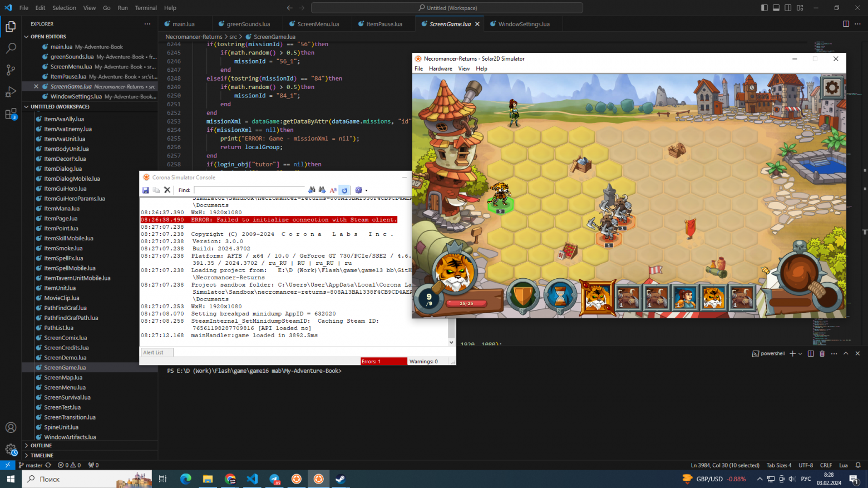Image resolution: width=868 pixels, height=488 pixels.
Task: Open the File menu in VS Code
Action: [24, 8]
